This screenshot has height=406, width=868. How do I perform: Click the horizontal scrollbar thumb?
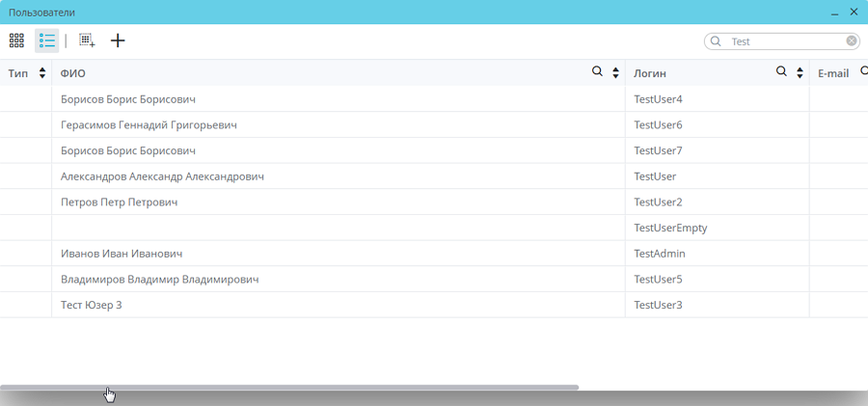pos(289,387)
